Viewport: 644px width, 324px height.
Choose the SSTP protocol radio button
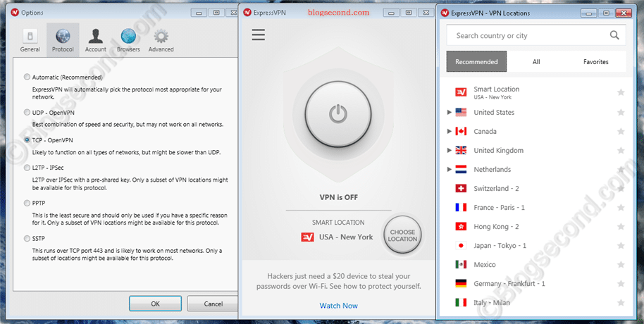coord(27,238)
